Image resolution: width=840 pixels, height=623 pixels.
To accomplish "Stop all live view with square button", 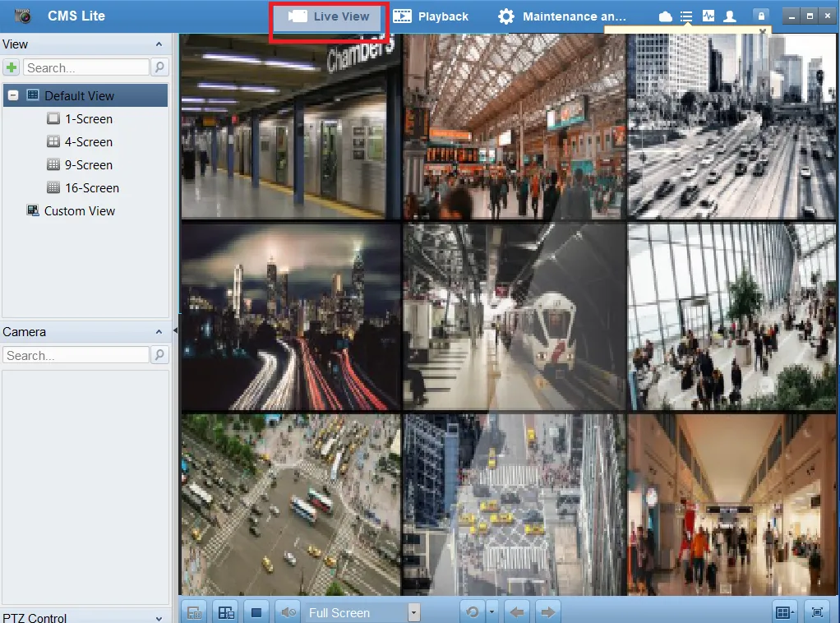I will pyautogui.click(x=256, y=612).
